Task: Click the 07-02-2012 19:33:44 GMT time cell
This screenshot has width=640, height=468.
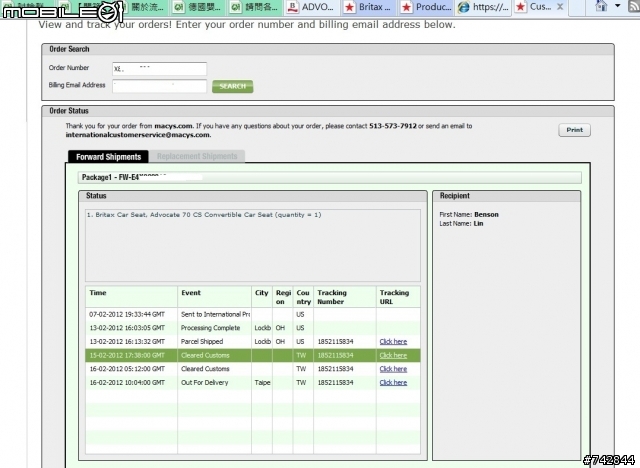Action: [x=131, y=314]
